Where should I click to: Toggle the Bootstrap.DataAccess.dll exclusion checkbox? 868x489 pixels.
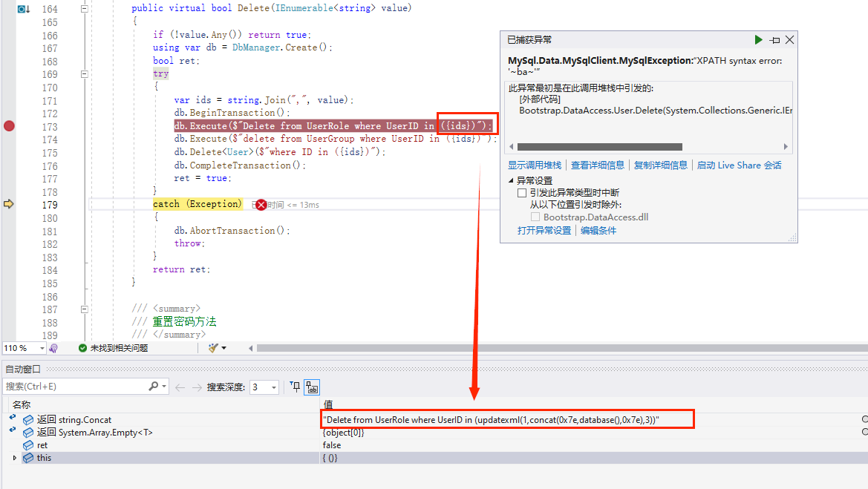point(535,217)
